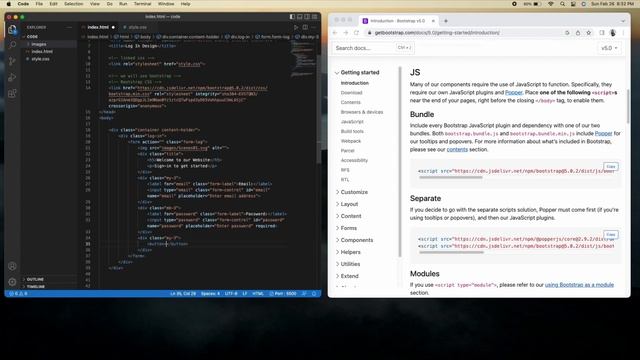Bookmark this page with star icon
Screen dimensions: 640x360
tap(589, 33)
